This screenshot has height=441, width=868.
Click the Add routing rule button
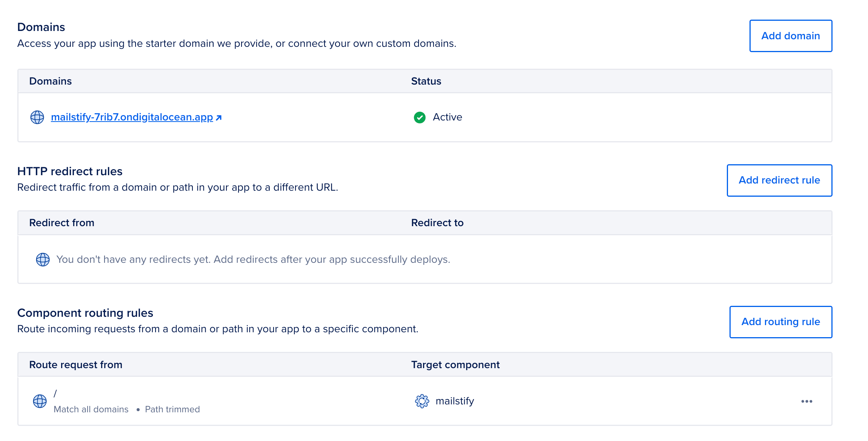pos(780,322)
